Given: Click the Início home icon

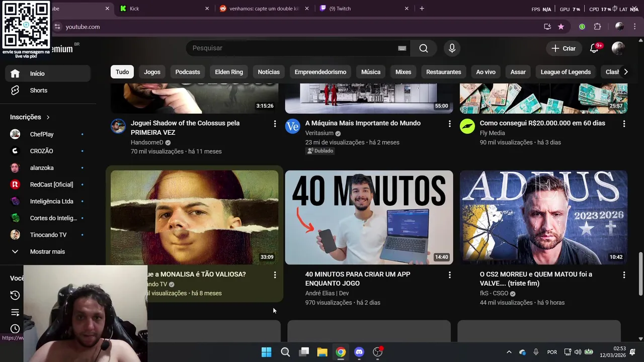Looking at the screenshot, I should tap(15, 73).
